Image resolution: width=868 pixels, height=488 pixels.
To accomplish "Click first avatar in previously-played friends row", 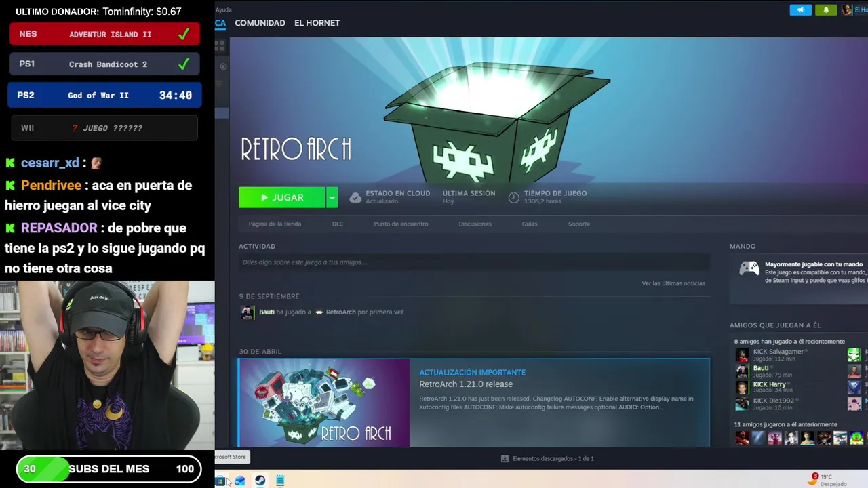I will pyautogui.click(x=743, y=439).
